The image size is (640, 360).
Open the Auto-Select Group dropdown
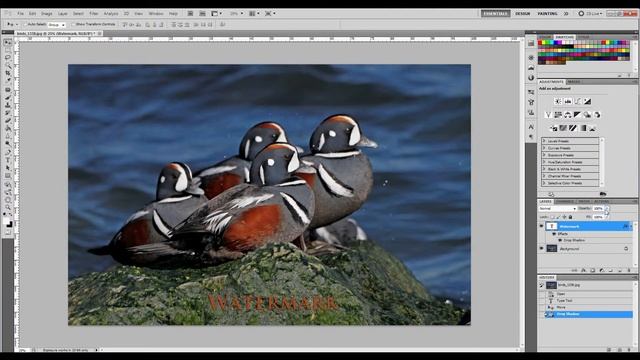point(57,25)
